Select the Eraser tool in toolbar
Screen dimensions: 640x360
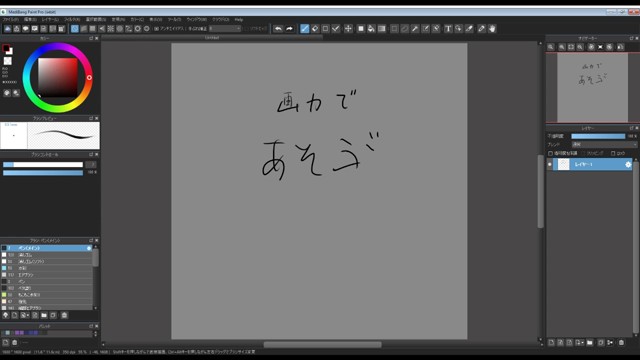(x=315, y=29)
